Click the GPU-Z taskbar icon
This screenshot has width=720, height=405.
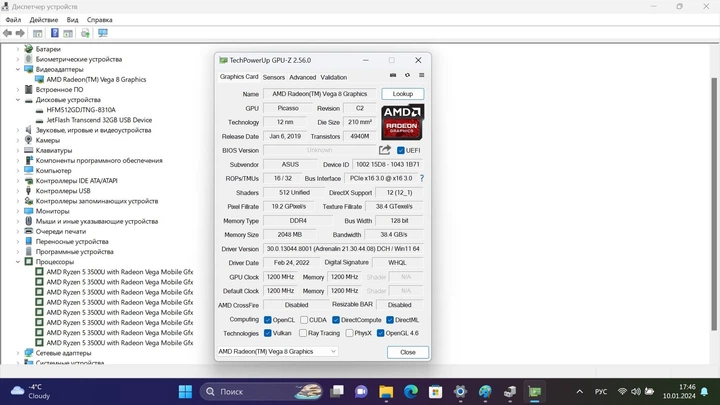click(x=534, y=392)
